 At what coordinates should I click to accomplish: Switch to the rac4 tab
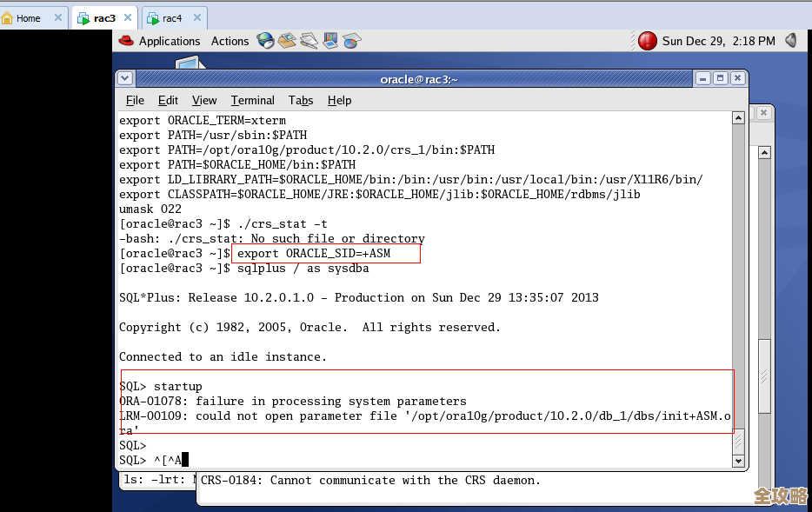171,18
